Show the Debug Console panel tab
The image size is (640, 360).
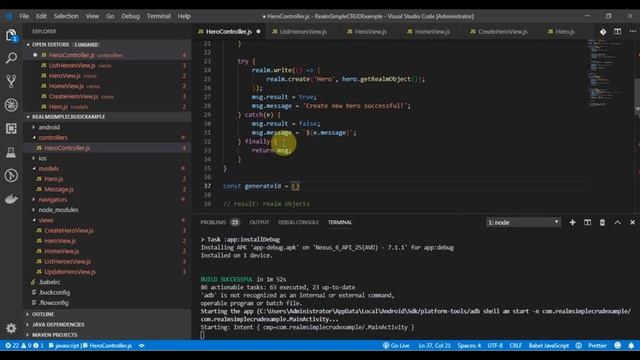pyautogui.click(x=298, y=222)
